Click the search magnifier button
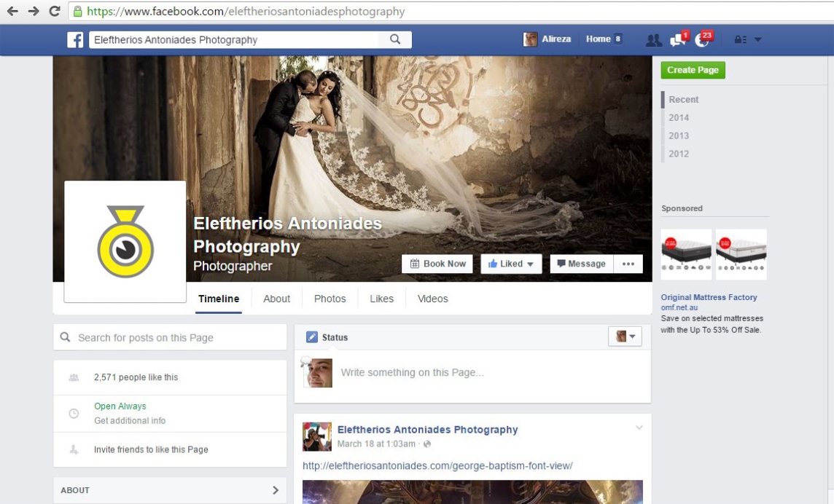The image size is (834, 504). point(395,40)
